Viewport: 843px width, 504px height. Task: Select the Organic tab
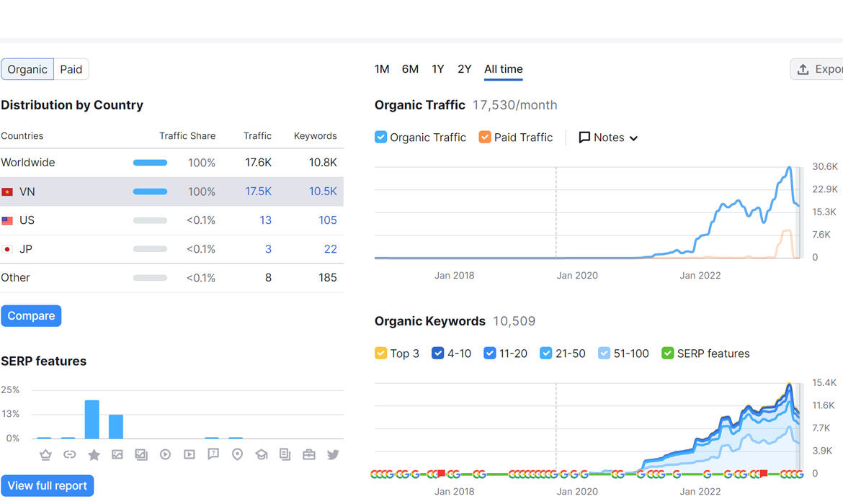pos(27,69)
